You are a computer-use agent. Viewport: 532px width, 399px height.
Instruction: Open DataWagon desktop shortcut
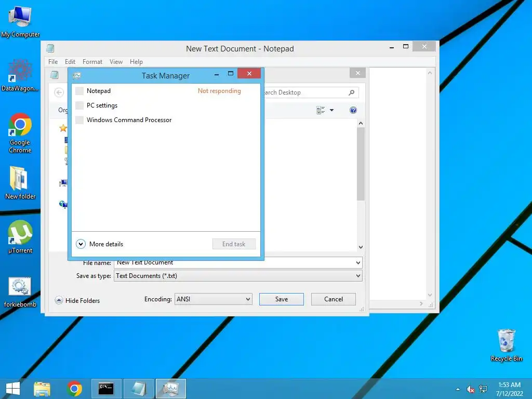click(20, 75)
